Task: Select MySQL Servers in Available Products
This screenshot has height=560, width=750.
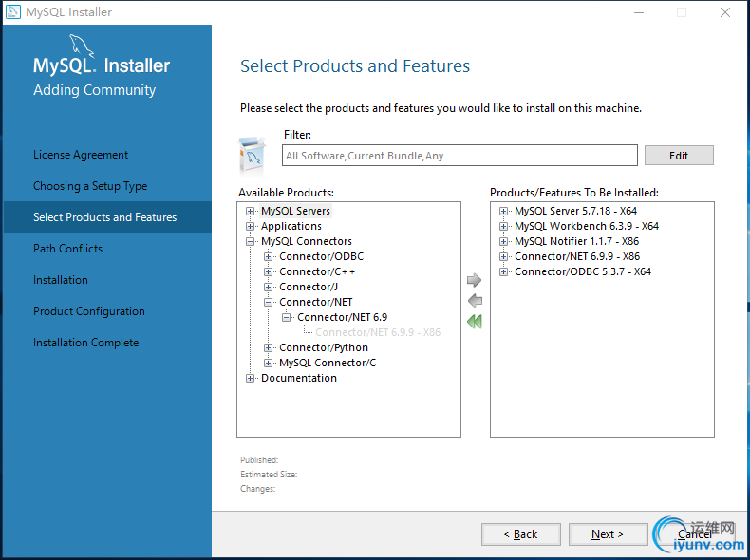Action: (x=295, y=211)
